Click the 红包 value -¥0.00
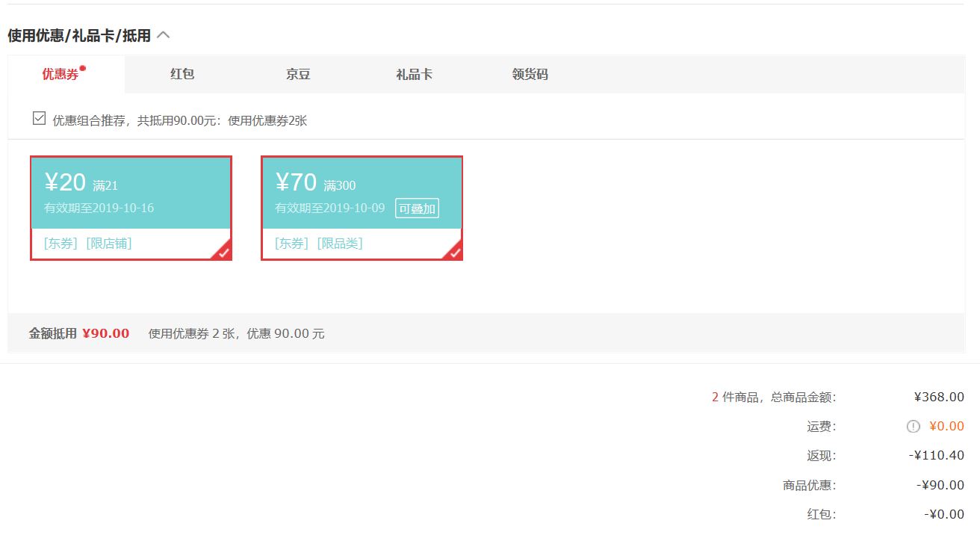980x538 pixels. (944, 514)
